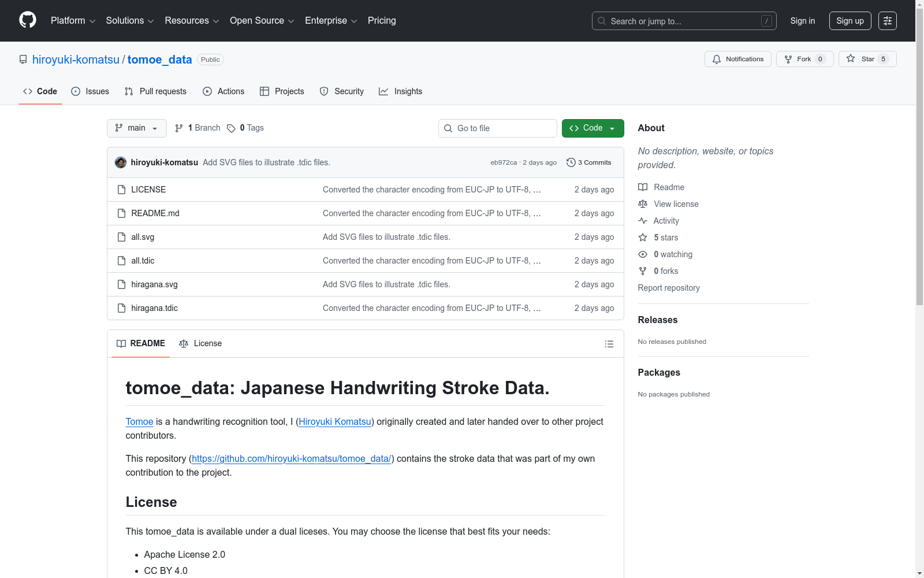
Task: Expand the Enterprise menu
Action: [331, 21]
